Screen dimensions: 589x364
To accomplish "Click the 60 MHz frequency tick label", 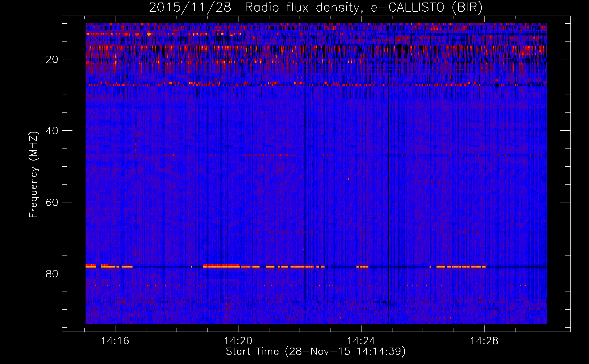I will (x=52, y=202).
